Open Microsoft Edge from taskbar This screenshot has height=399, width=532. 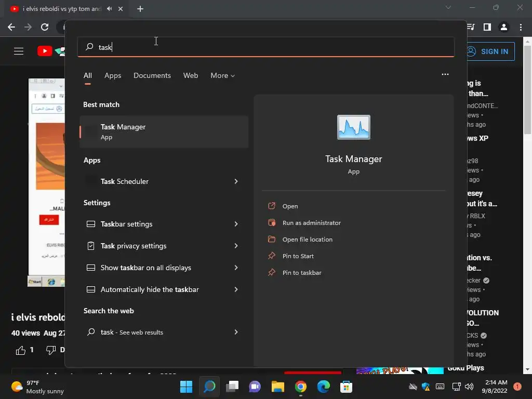[323, 387]
